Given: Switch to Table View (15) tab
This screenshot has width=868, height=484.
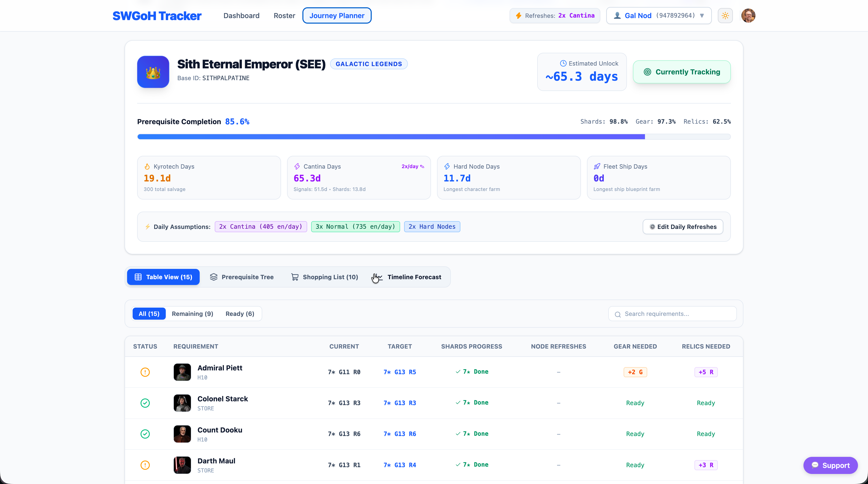Looking at the screenshot, I should click(x=163, y=277).
